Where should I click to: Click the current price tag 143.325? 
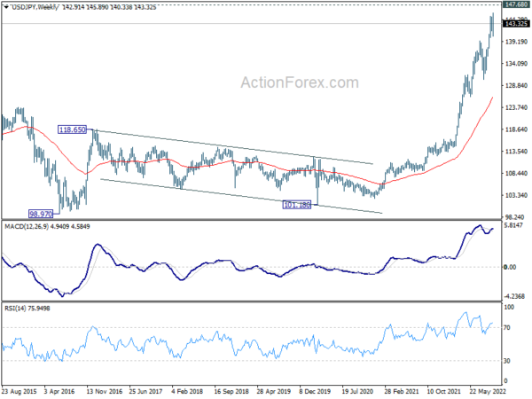tap(516, 23)
